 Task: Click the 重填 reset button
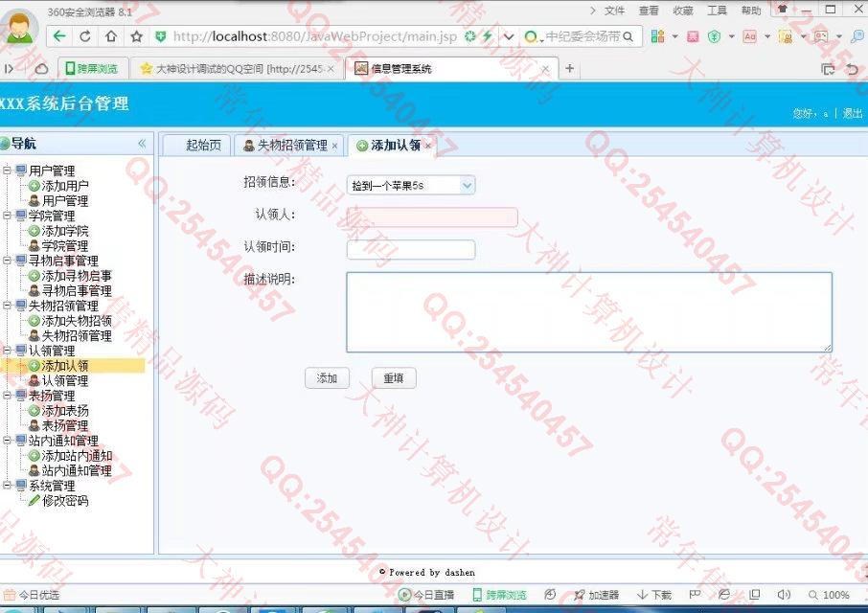point(393,378)
